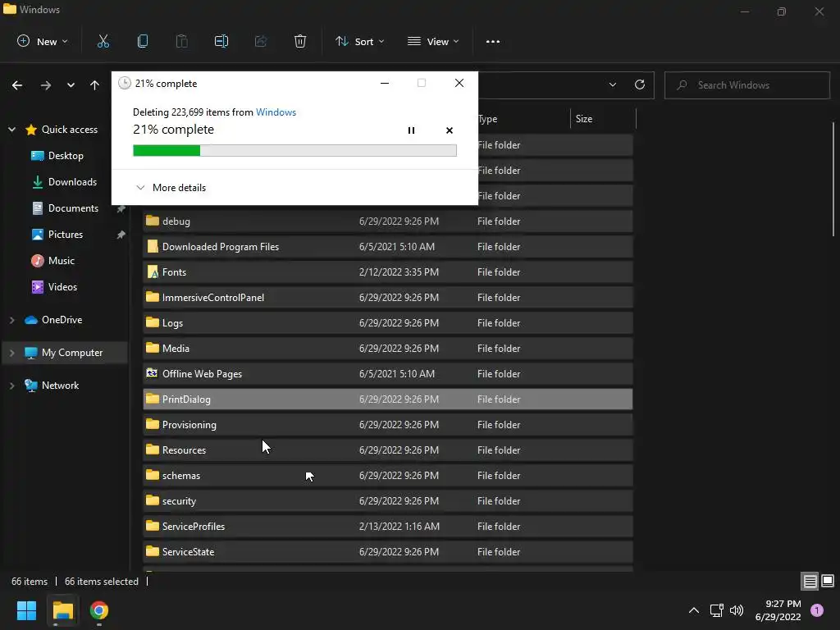840x630 pixels.
Task: Open the network tray icon
Action: [x=716, y=610]
